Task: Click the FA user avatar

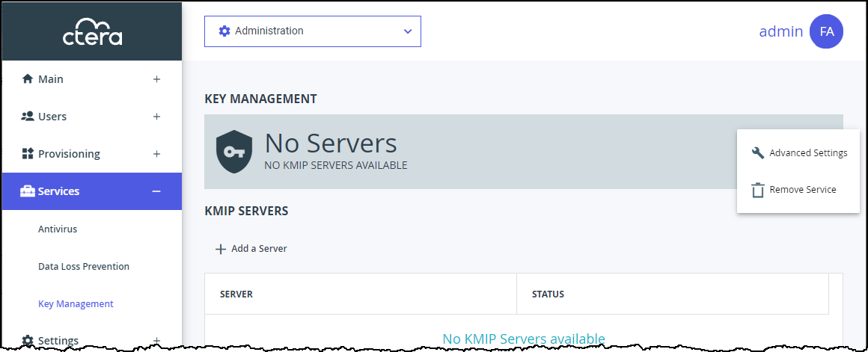Action: point(826,31)
